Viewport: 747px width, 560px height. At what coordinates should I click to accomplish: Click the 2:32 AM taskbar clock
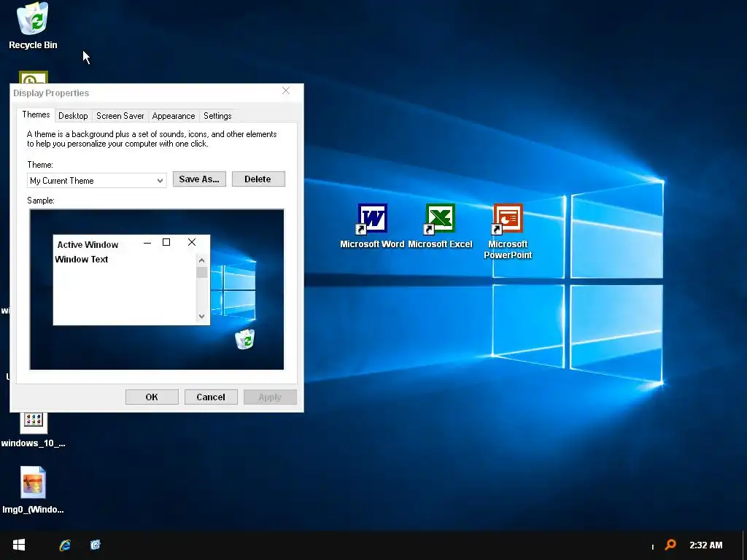[x=705, y=545]
